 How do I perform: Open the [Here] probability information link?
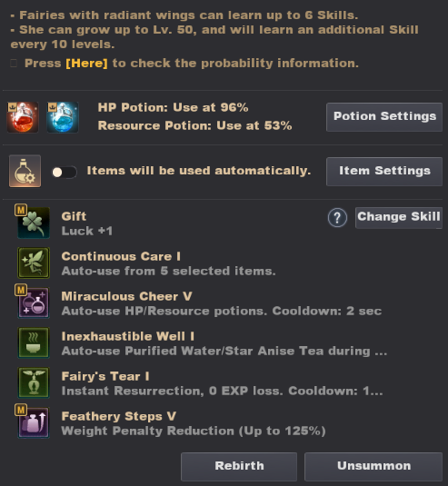pyautogui.click(x=87, y=64)
